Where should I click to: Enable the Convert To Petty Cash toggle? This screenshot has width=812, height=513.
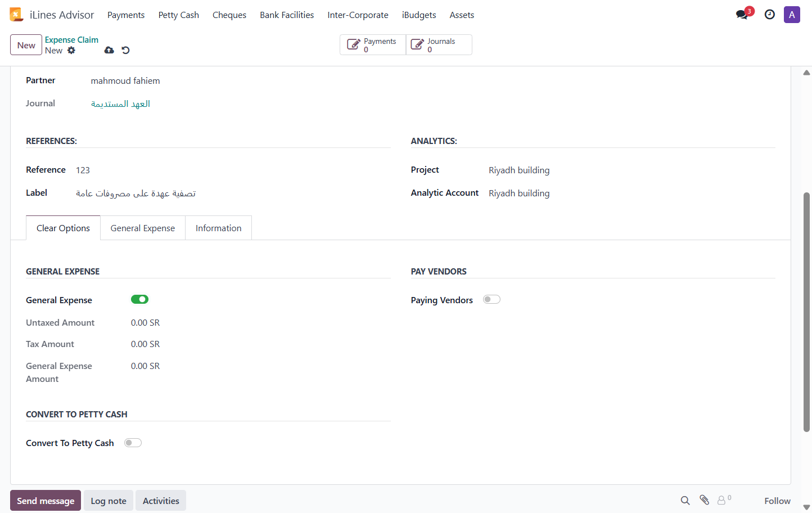tap(133, 443)
